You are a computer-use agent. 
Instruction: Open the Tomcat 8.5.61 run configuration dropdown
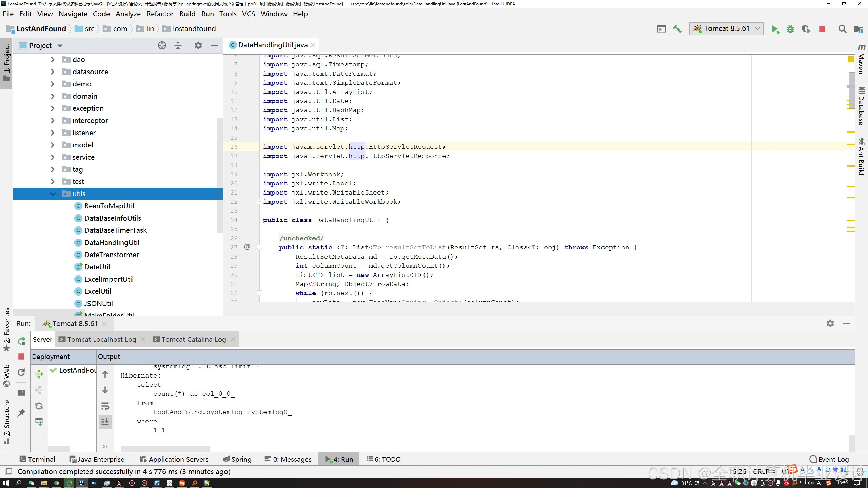(726, 29)
